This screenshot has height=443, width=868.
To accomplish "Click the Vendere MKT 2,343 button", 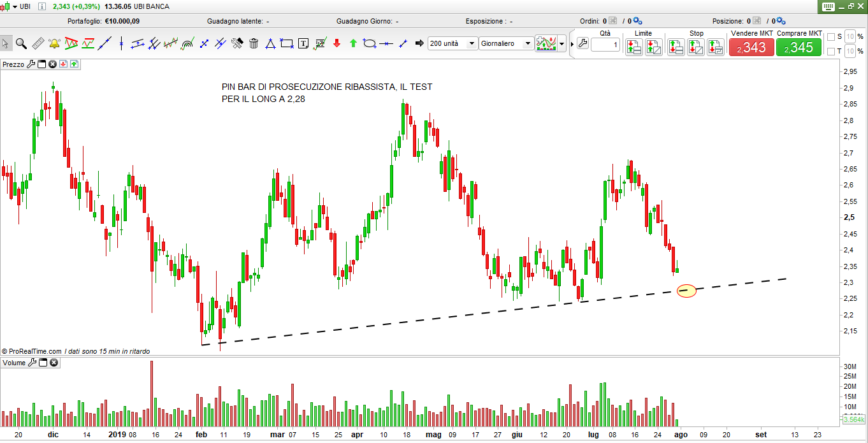I will [751, 47].
